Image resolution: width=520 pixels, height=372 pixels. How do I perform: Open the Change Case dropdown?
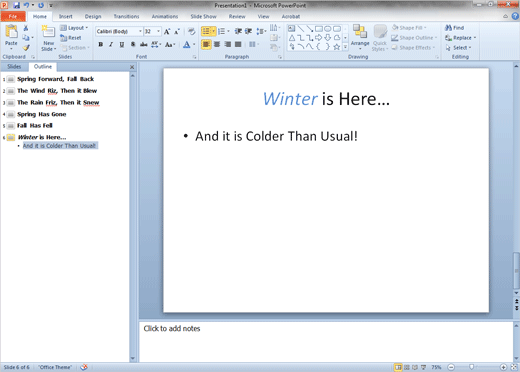coord(170,44)
